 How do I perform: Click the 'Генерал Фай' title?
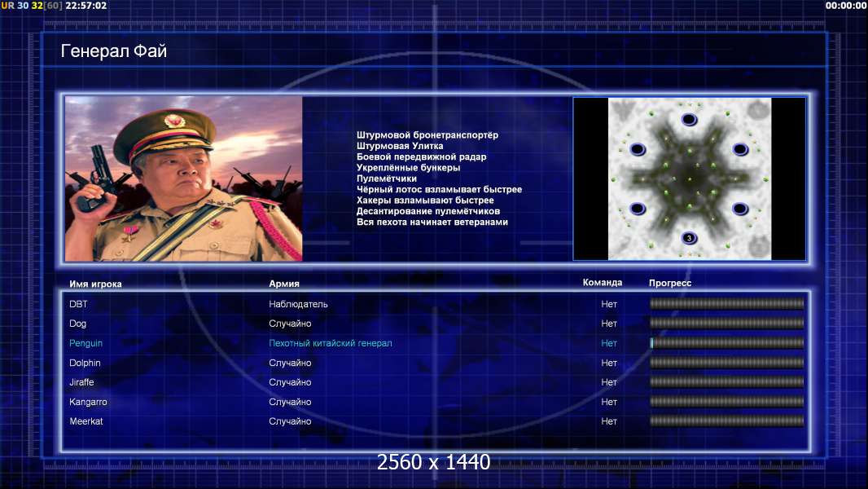click(x=113, y=51)
